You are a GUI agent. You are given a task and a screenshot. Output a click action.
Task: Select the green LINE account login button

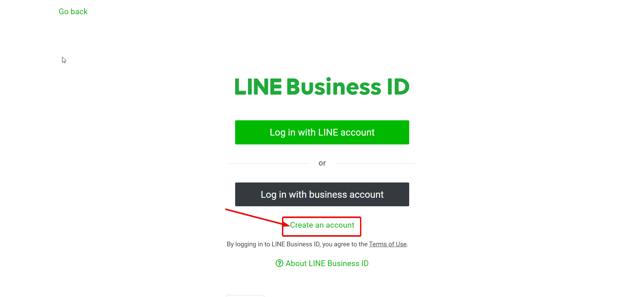(322, 132)
